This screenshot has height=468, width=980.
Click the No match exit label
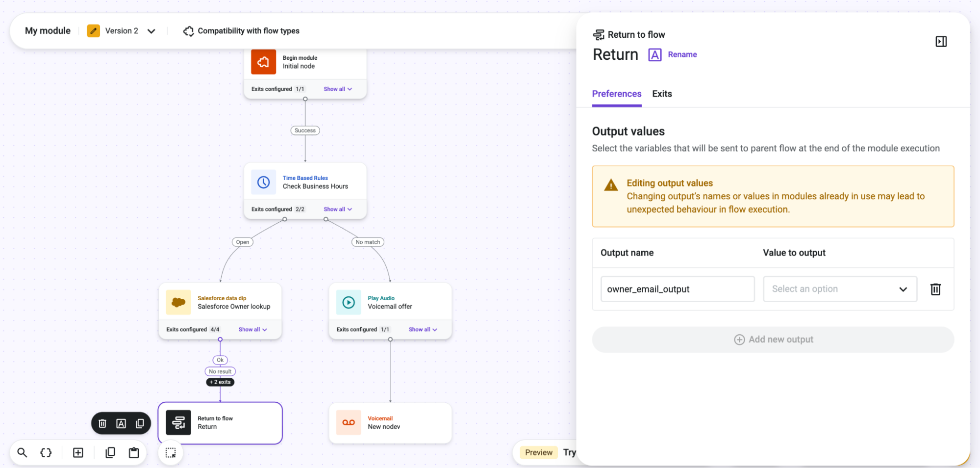(x=368, y=242)
